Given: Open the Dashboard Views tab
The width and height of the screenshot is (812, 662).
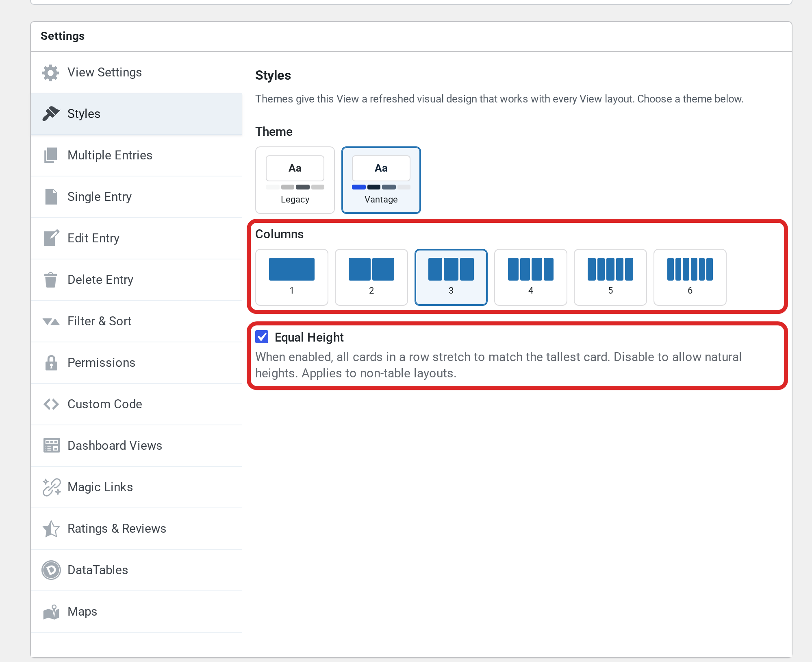Looking at the screenshot, I should coord(137,446).
